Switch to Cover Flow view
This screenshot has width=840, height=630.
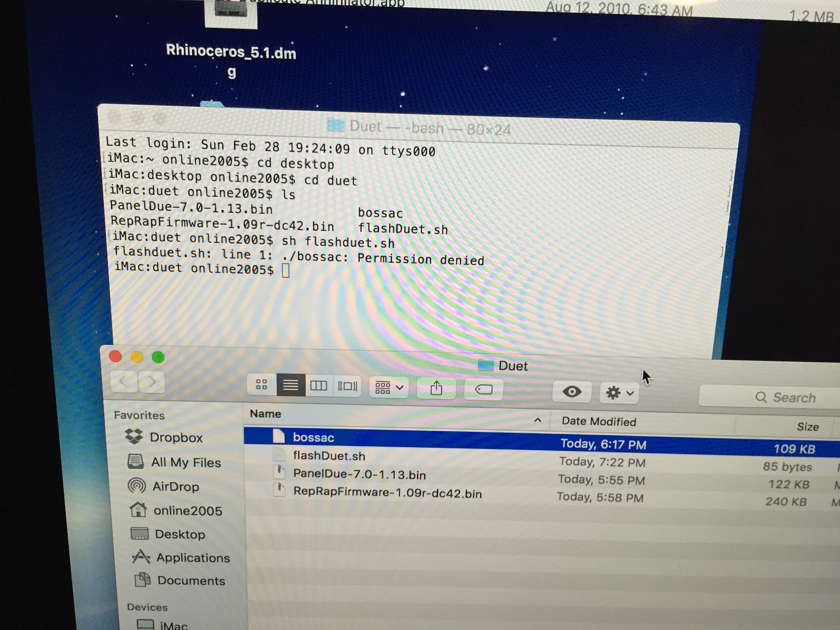pyautogui.click(x=347, y=387)
